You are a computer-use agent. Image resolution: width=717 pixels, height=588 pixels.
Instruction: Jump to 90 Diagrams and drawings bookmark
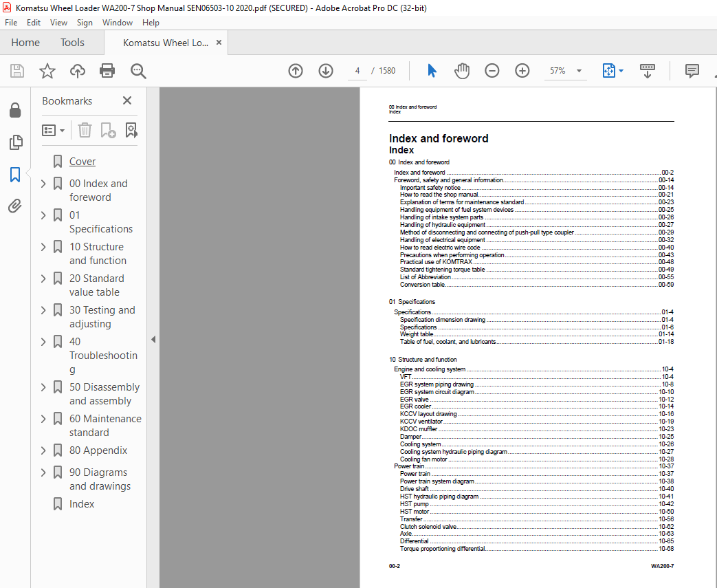point(100,479)
